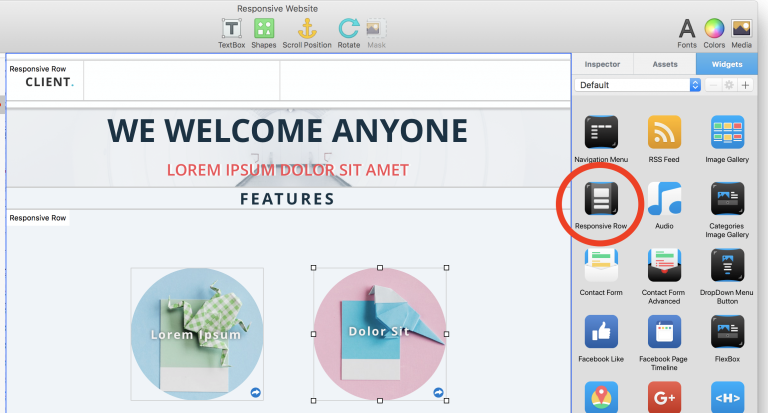Select the Contact Form Advanced widget

point(664,265)
